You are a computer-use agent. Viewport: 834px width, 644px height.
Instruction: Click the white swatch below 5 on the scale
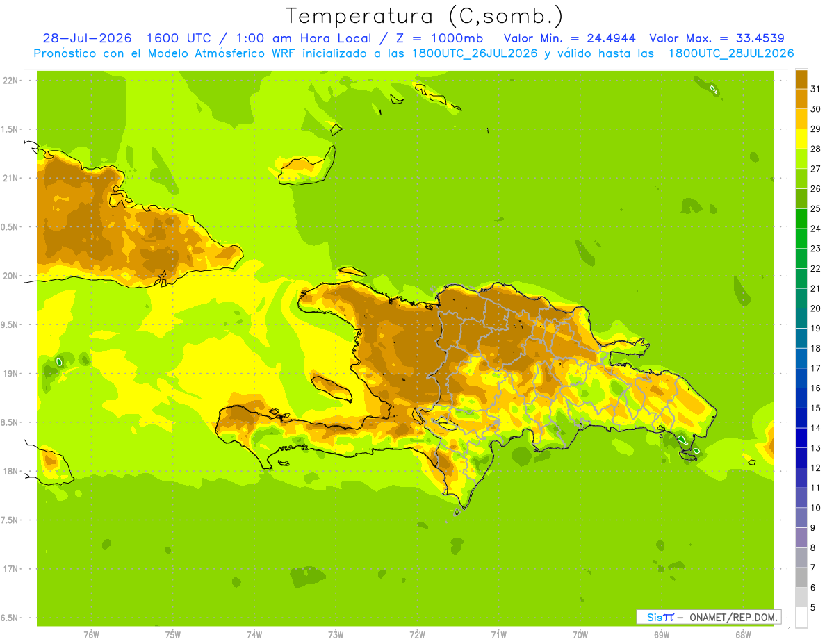801,618
